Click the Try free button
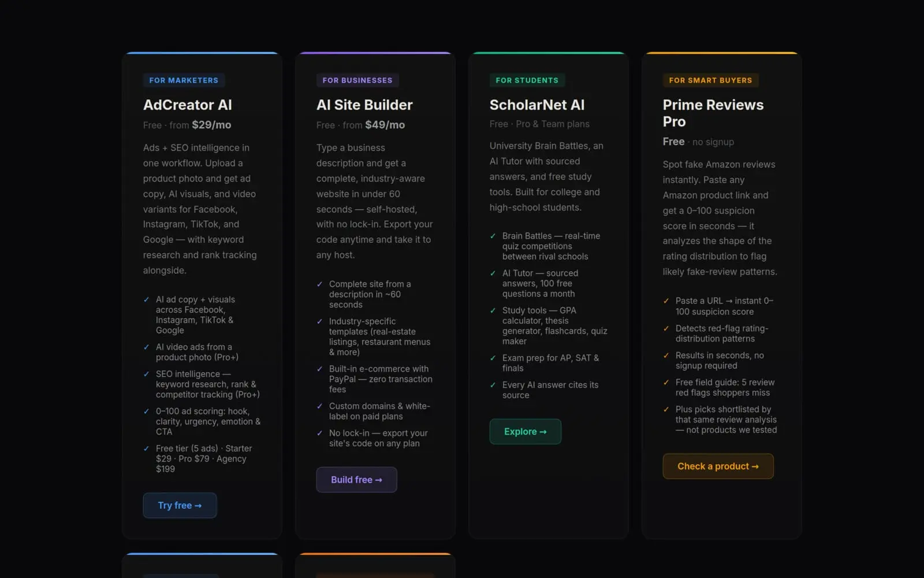The image size is (924, 578). point(180,505)
